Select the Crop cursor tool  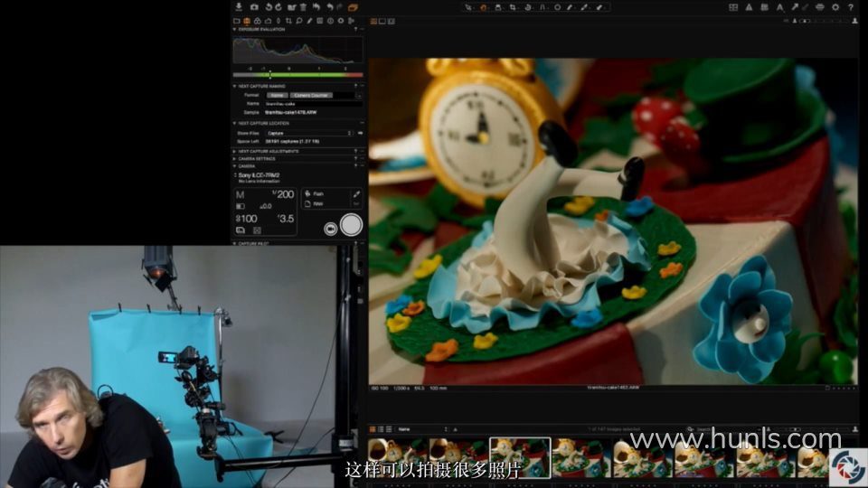tap(513, 7)
